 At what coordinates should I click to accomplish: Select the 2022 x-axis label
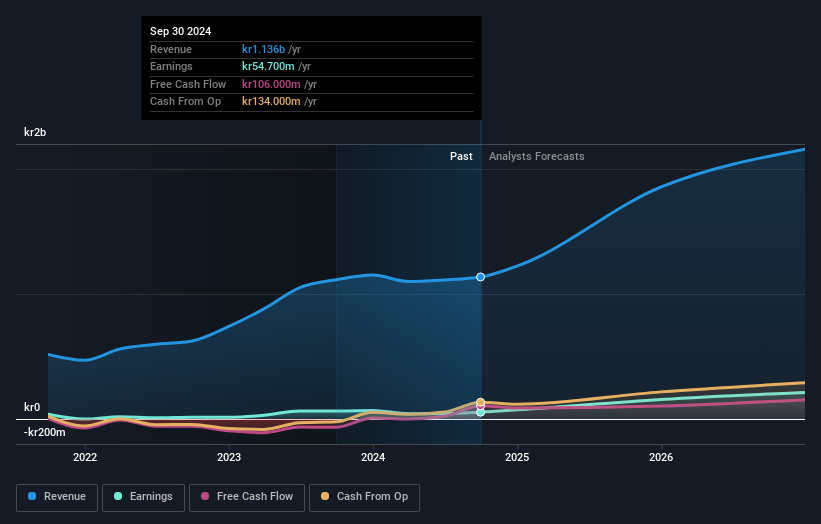(x=85, y=457)
